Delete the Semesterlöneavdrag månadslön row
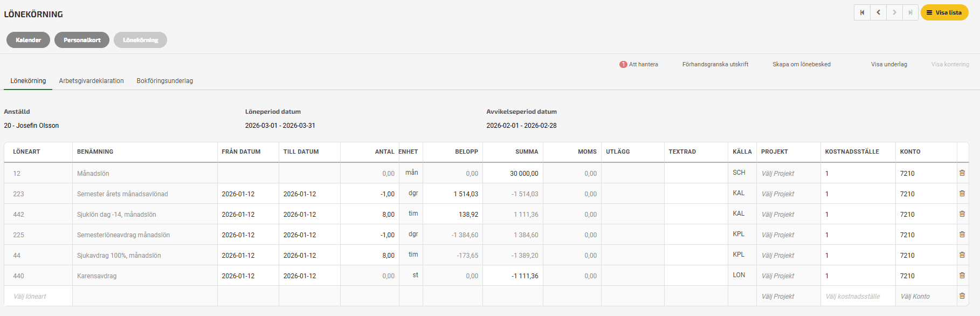The height and width of the screenshot is (316, 980). coord(962,235)
